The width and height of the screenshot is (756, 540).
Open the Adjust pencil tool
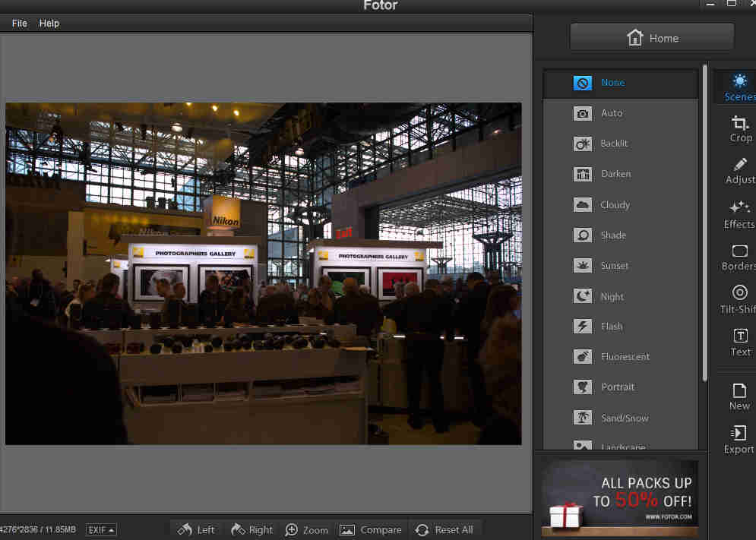coord(740,171)
